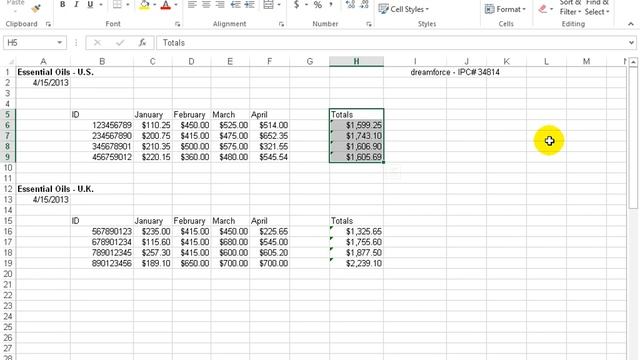640x360 pixels.
Task: Open Alignment settings dialog launcher
Action: coord(281,24)
